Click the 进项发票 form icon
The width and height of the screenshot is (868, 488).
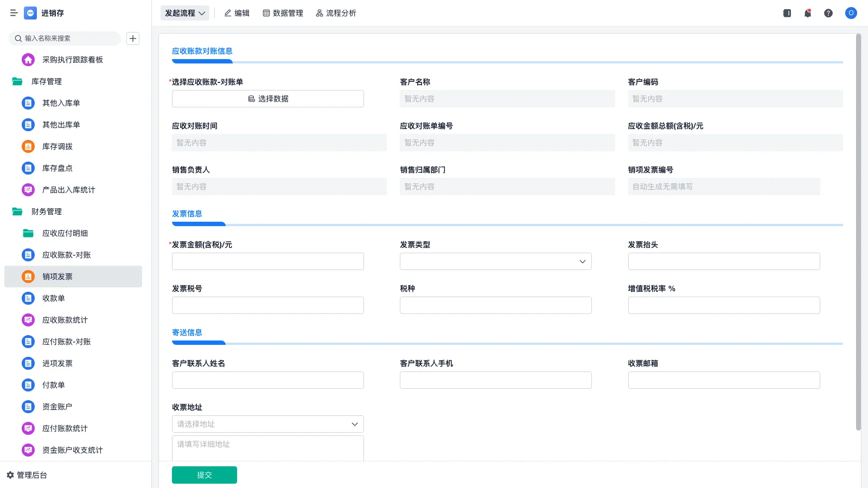(28, 363)
